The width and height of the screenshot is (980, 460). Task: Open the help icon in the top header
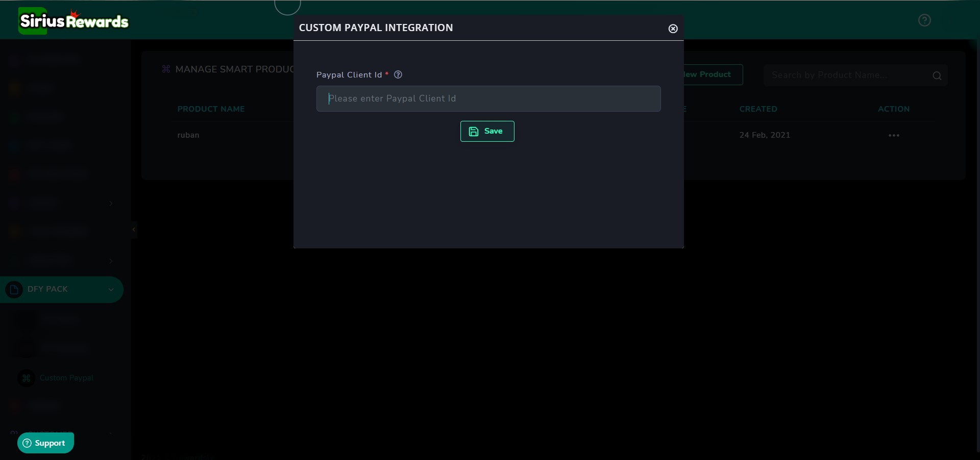tap(924, 20)
